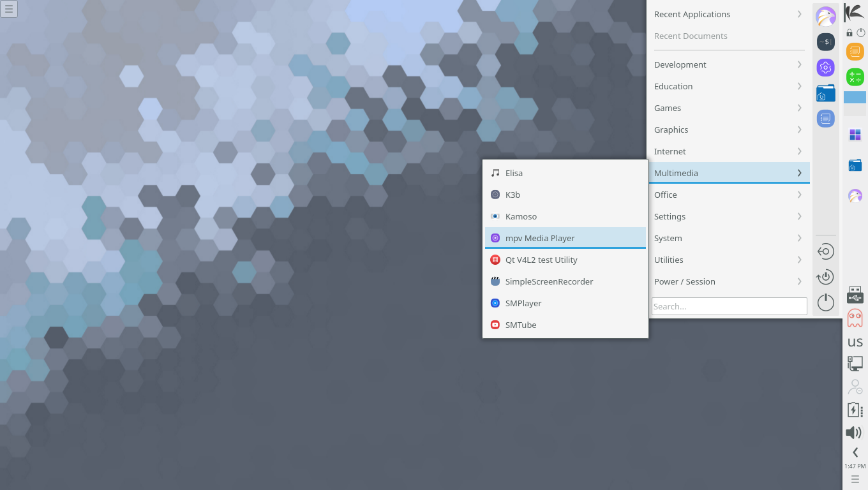Click the K3b disc icon
Image resolution: width=868 pixels, height=490 pixels.
pyautogui.click(x=495, y=195)
